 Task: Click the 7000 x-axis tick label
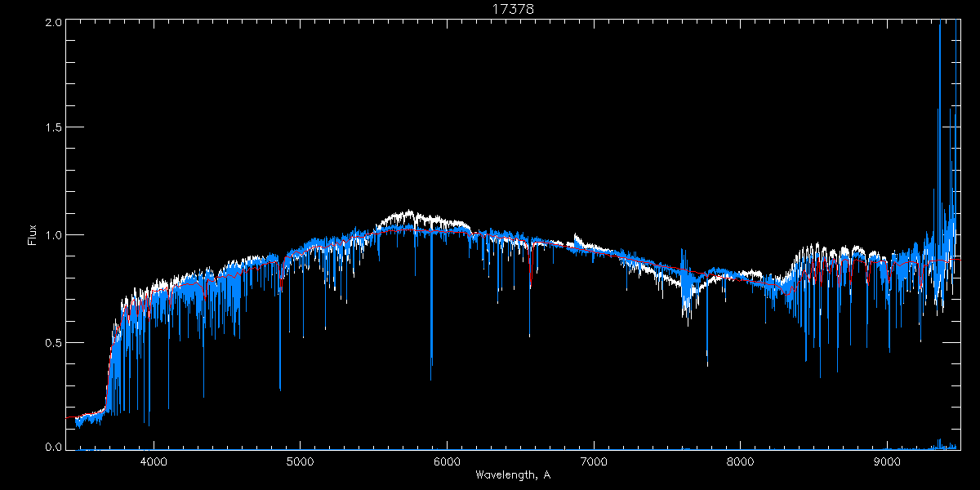(594, 461)
